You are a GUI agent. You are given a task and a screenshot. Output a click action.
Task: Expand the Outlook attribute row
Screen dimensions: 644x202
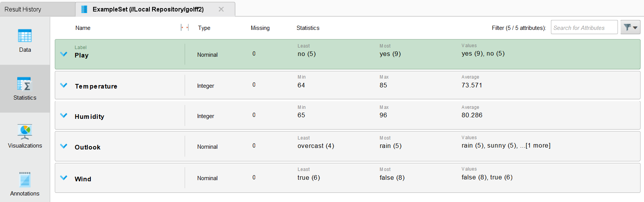[64, 146]
